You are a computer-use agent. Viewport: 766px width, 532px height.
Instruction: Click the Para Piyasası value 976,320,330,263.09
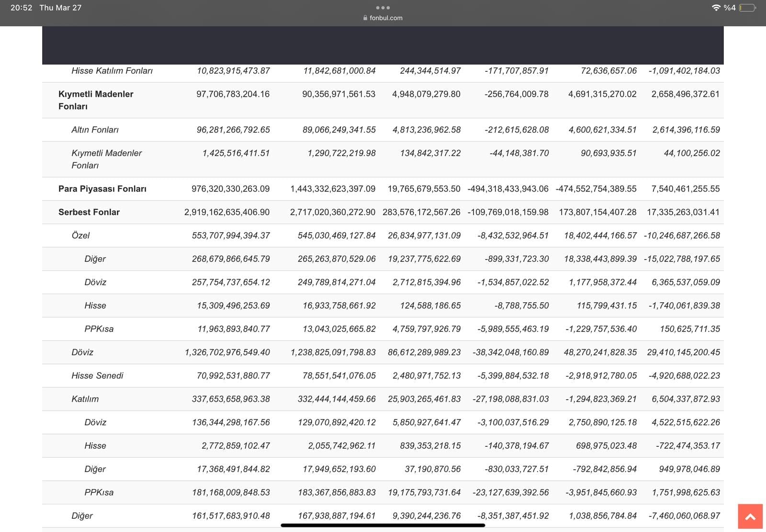click(x=230, y=189)
